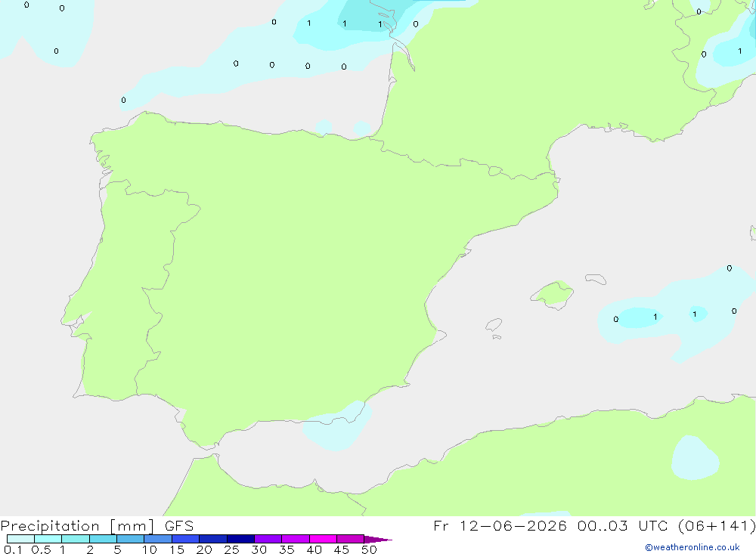Click the '0.5' legend scale label

coord(41,549)
